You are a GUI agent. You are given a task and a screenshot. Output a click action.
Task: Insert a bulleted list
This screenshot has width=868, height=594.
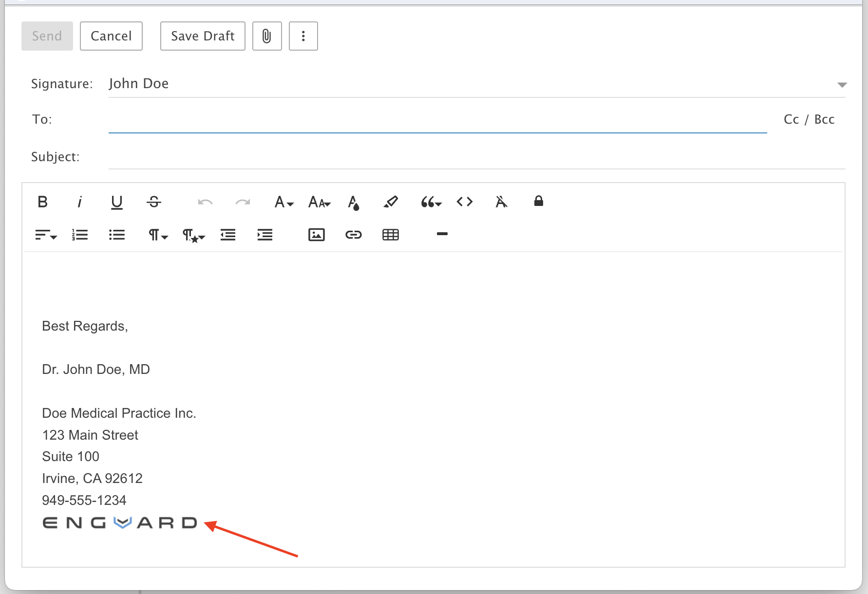[x=117, y=235]
